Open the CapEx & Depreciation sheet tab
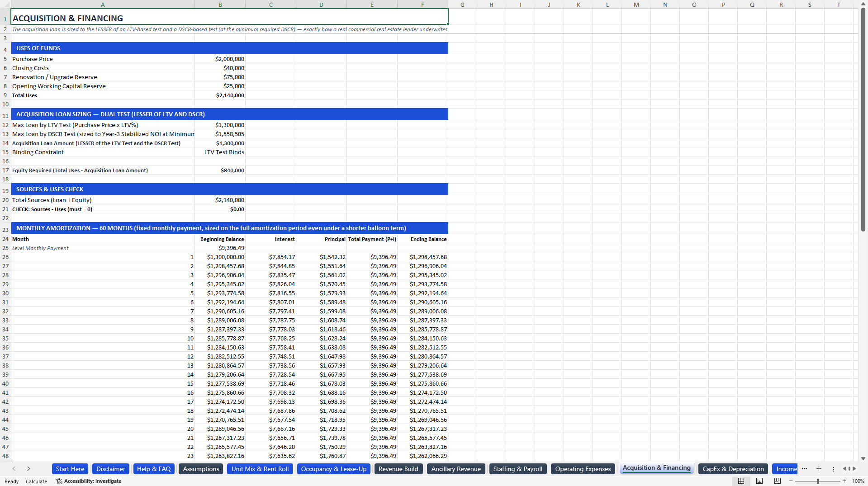The image size is (868, 486). coord(733,469)
